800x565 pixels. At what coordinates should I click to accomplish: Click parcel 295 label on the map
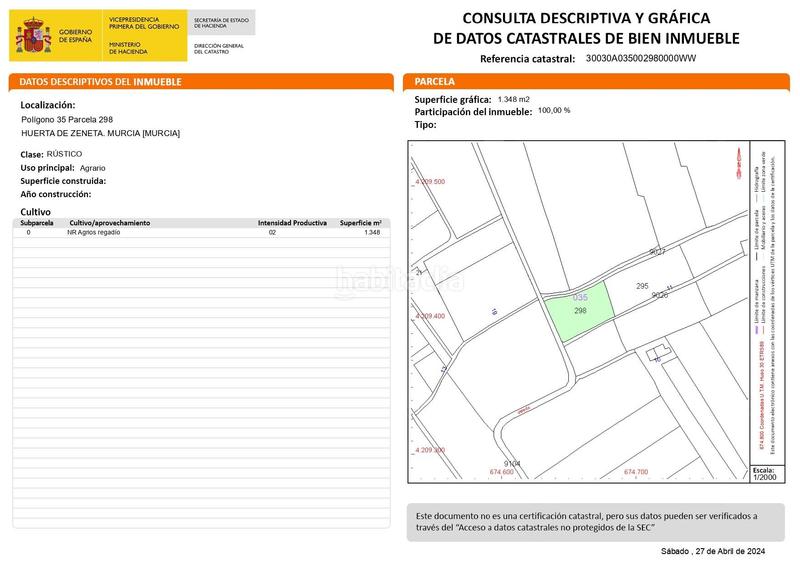click(642, 286)
